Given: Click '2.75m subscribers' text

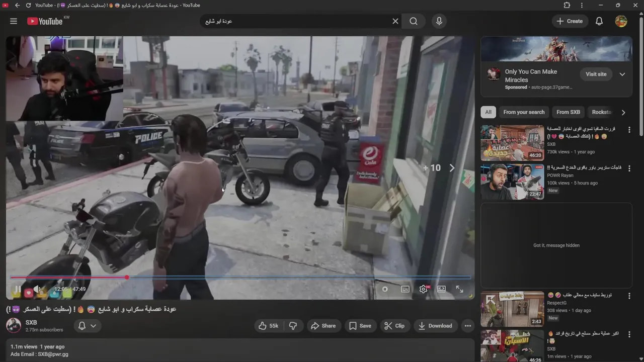Looking at the screenshot, I should click(x=44, y=330).
